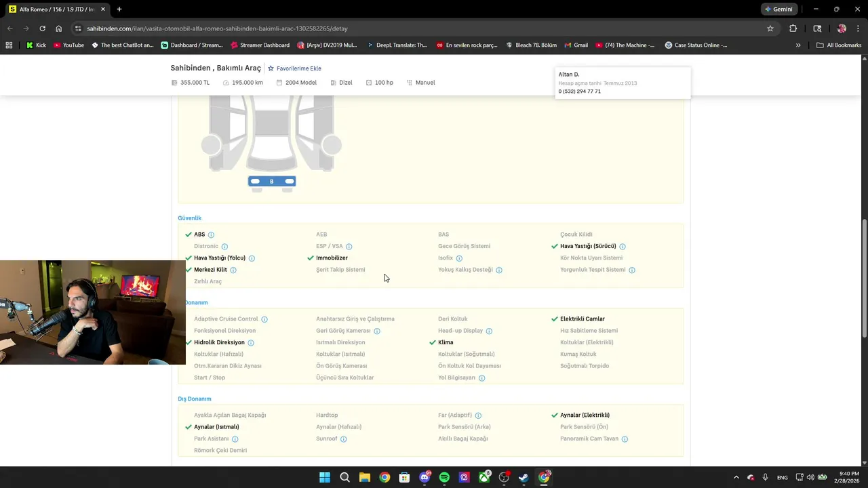Click info icon next to Head-up Display
Viewport: 868px width, 488px height.
pos(489,331)
